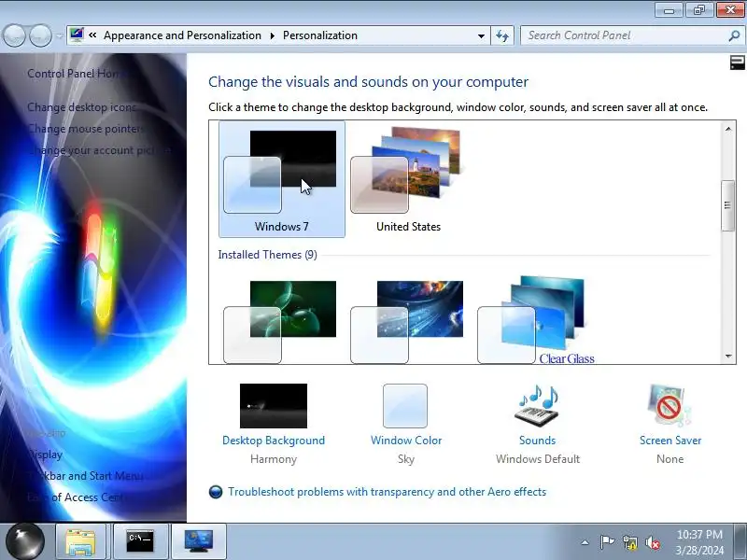Screen dimensions: 747x560
Task: Open Command Prompt from taskbar
Action: point(140,542)
